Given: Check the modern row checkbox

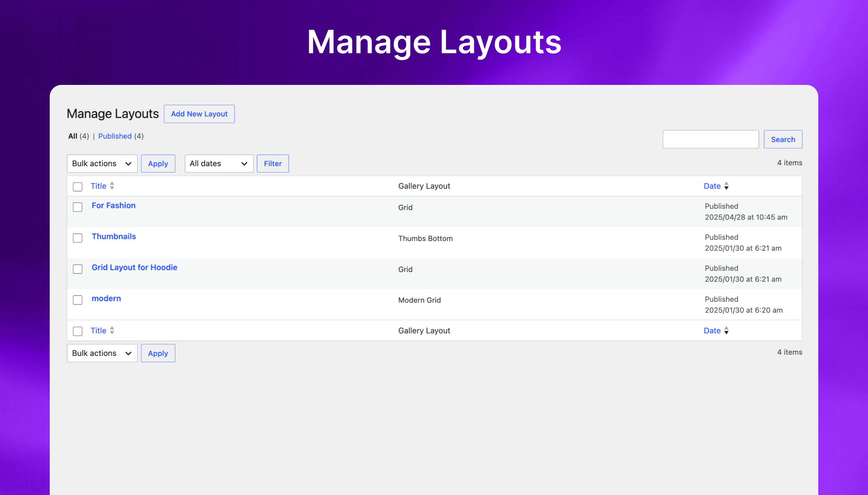Looking at the screenshot, I should point(78,300).
